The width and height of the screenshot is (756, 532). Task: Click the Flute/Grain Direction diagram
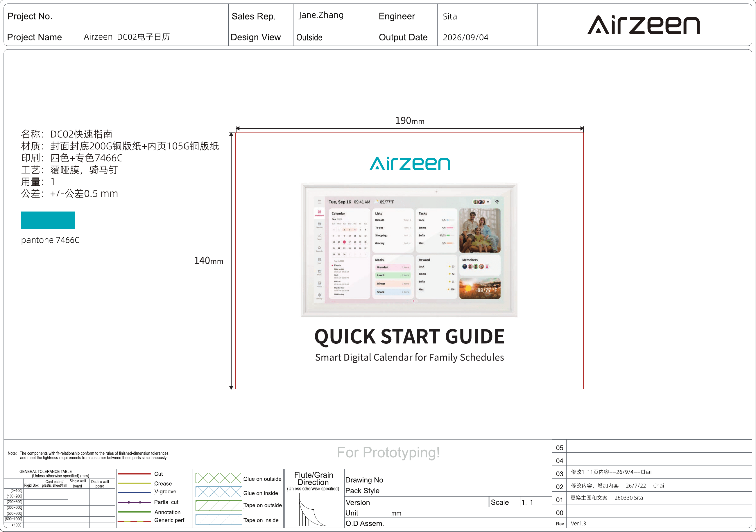[314, 510]
